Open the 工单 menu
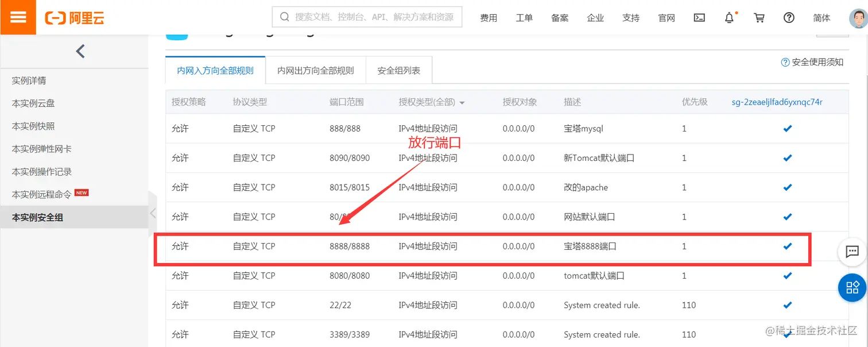The height and width of the screenshot is (347, 868). [x=524, y=18]
